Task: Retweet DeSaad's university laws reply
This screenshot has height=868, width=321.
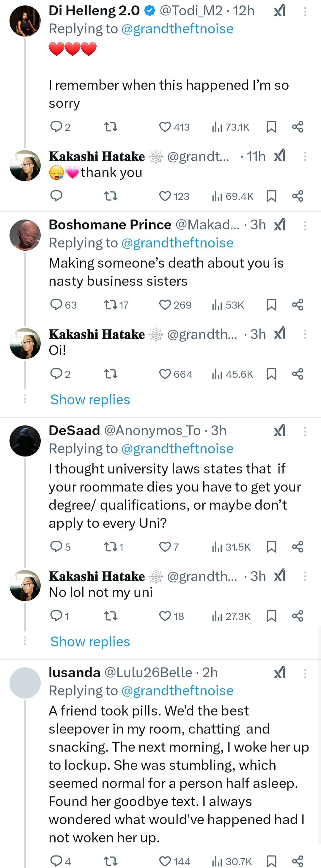Action: click(110, 547)
